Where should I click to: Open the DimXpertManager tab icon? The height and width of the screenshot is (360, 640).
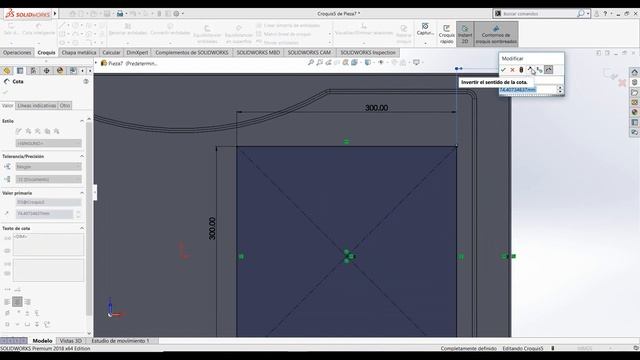[x=47, y=71]
